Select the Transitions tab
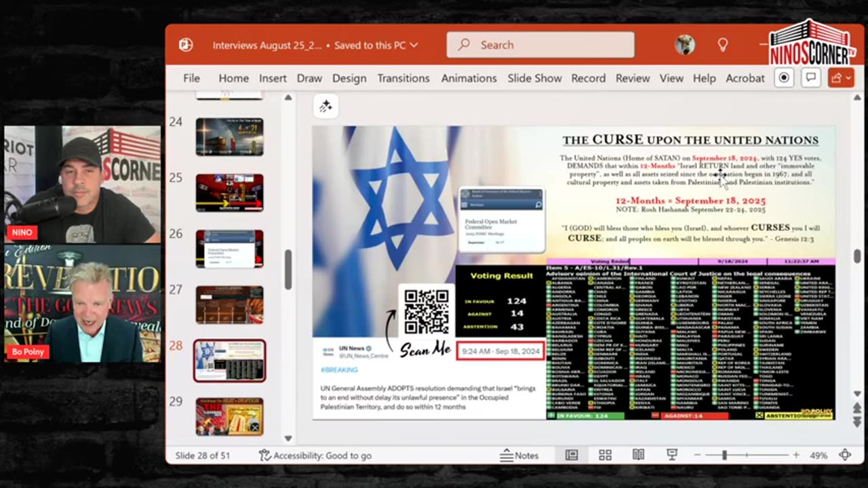 403,78
